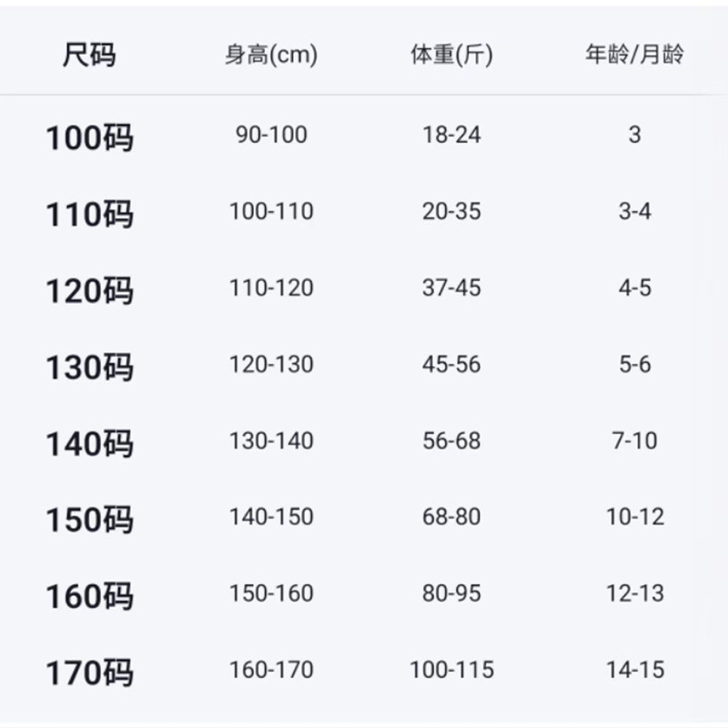Image resolution: width=728 pixels, height=728 pixels.
Task: Select the 160码 size row label
Action: pos(89,596)
